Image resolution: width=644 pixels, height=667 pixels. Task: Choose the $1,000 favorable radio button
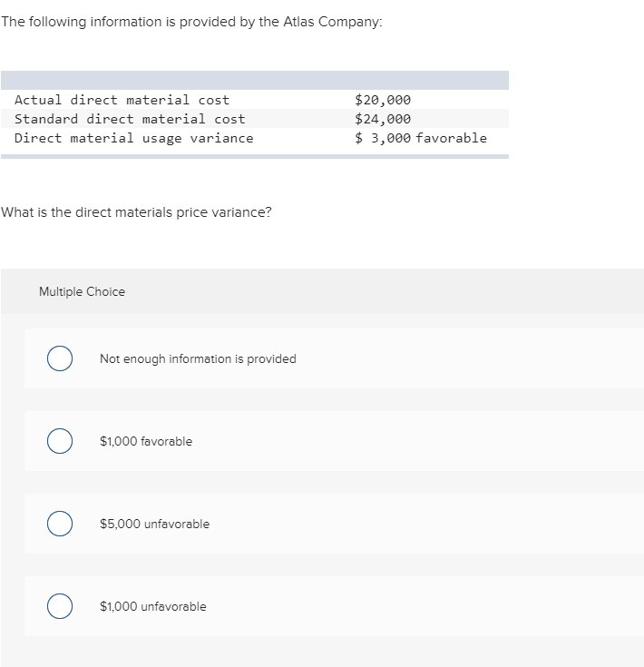[x=60, y=442]
